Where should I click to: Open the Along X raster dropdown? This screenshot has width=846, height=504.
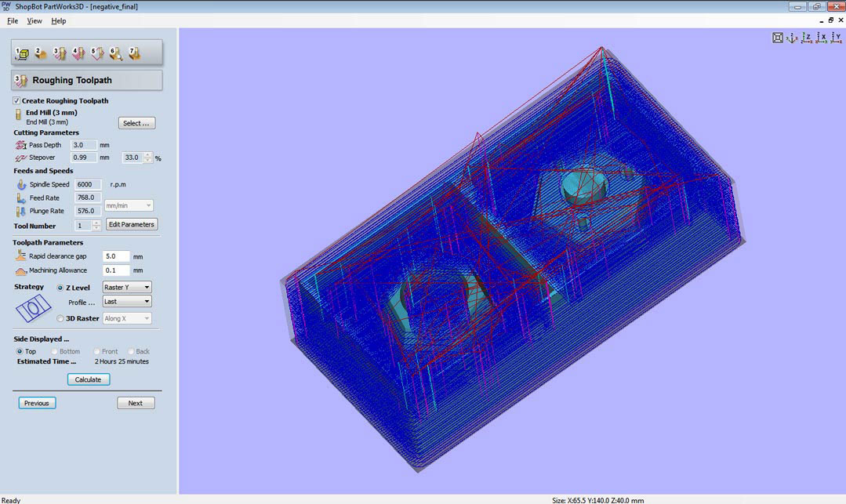coord(127,318)
